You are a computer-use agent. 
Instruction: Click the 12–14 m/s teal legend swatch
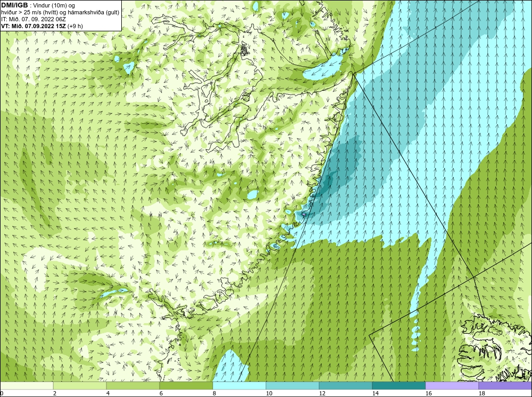pos(345,385)
